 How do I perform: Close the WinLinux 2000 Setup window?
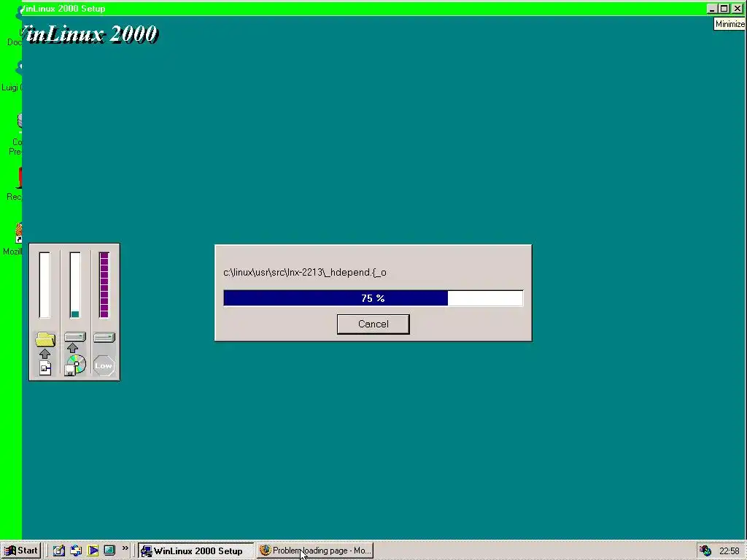pos(737,9)
